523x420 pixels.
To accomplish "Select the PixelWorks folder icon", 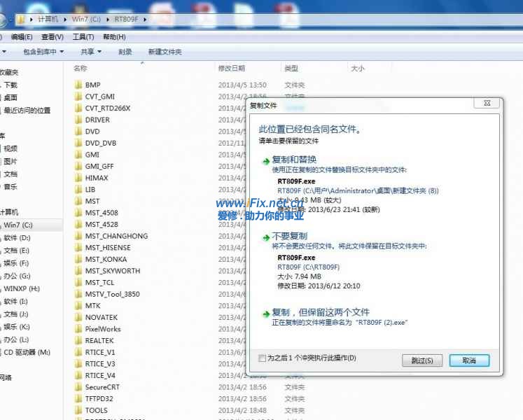I will (x=78, y=329).
